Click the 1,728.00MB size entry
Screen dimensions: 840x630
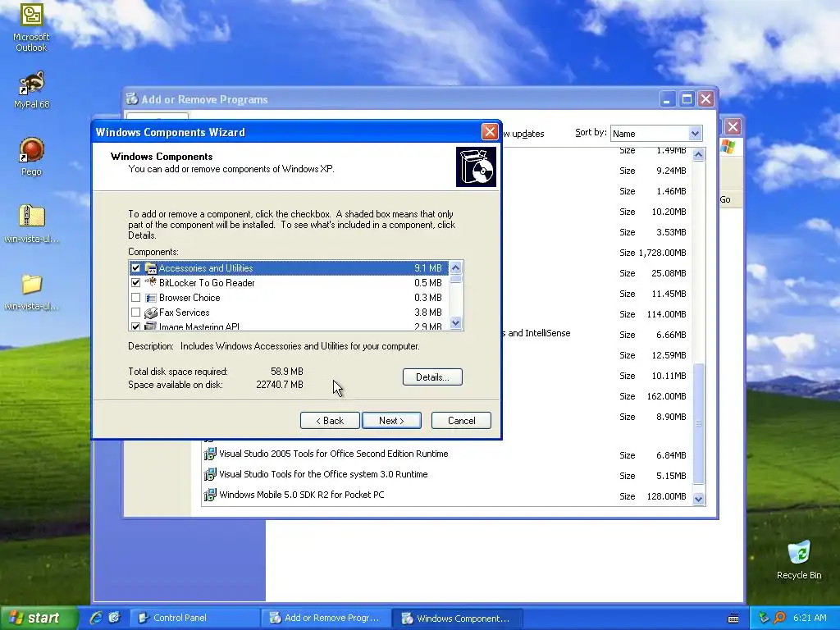pyautogui.click(x=662, y=253)
